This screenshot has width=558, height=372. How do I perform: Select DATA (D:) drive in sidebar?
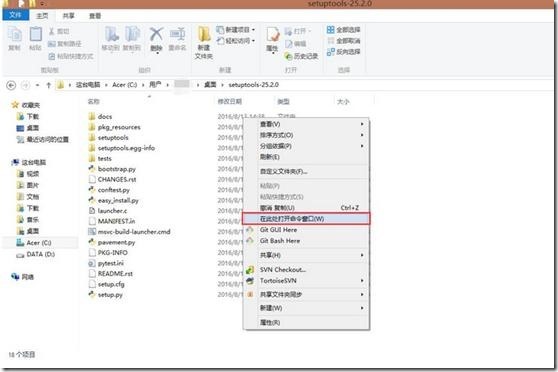click(35, 254)
